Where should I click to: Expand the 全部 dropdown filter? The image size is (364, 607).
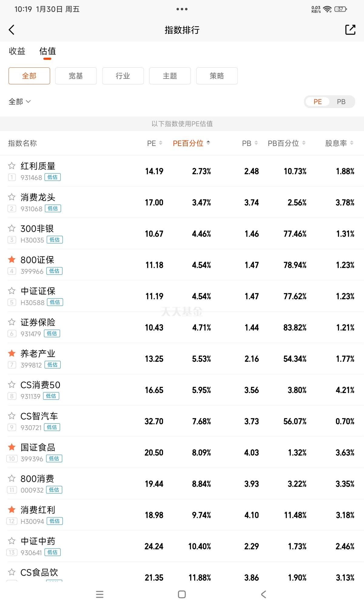click(20, 102)
